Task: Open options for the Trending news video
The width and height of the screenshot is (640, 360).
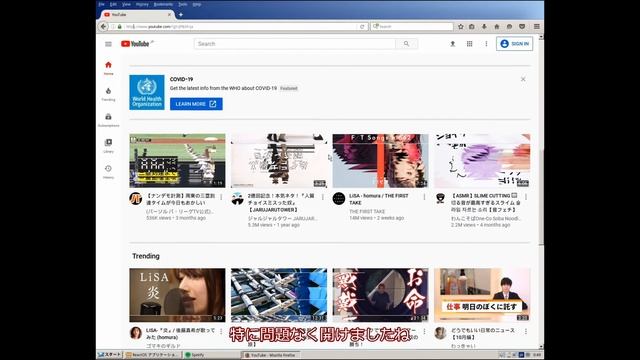Action: pos(526,331)
